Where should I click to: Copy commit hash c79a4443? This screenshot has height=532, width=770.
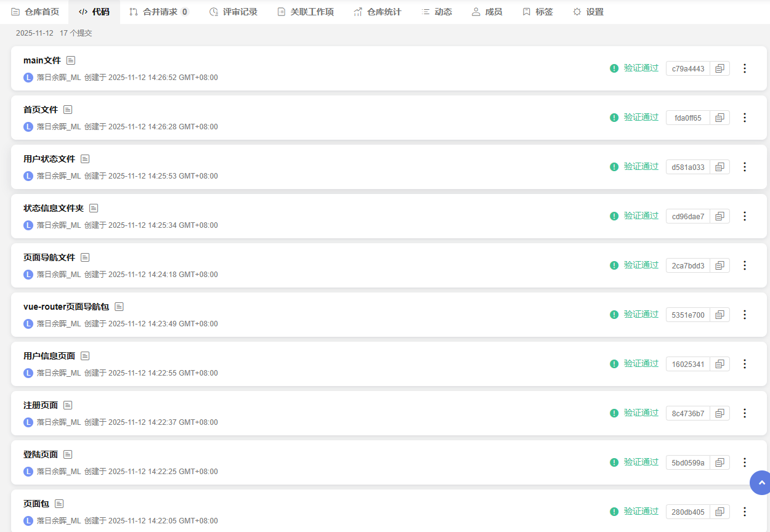click(719, 68)
